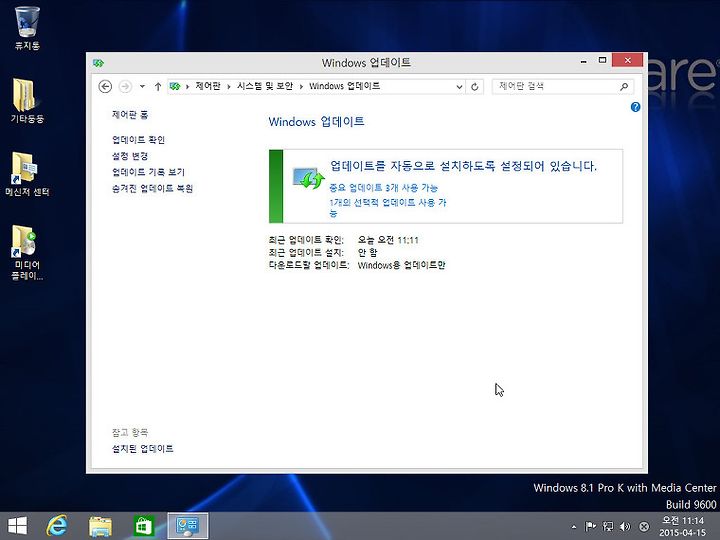Image resolution: width=720 pixels, height=540 pixels.
Task: Open Windows Store from taskbar
Action: (x=143, y=526)
